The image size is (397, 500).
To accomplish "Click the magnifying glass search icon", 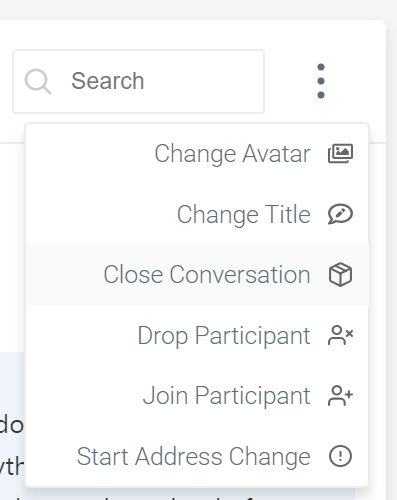I will (38, 81).
